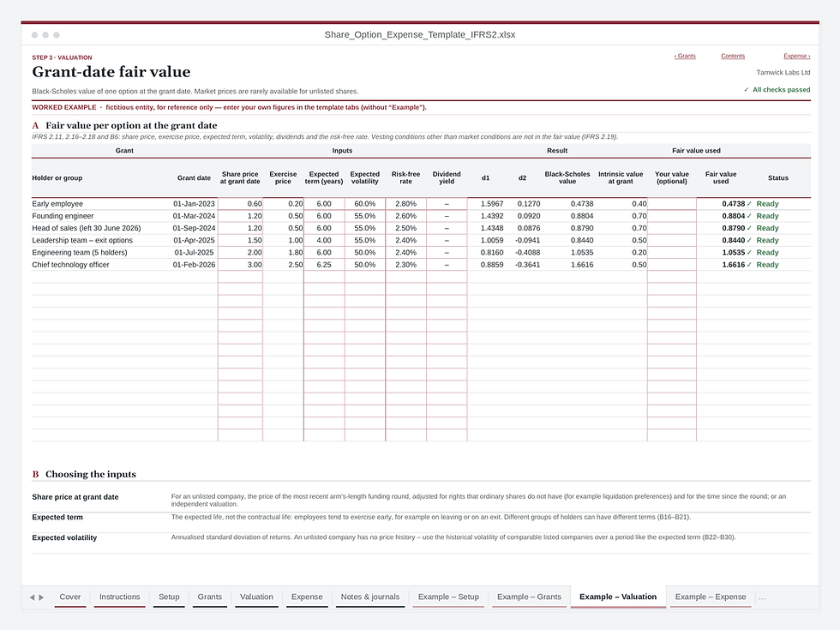Open the Grants sheet tab
Image resolution: width=840 pixels, height=630 pixels.
tap(209, 597)
